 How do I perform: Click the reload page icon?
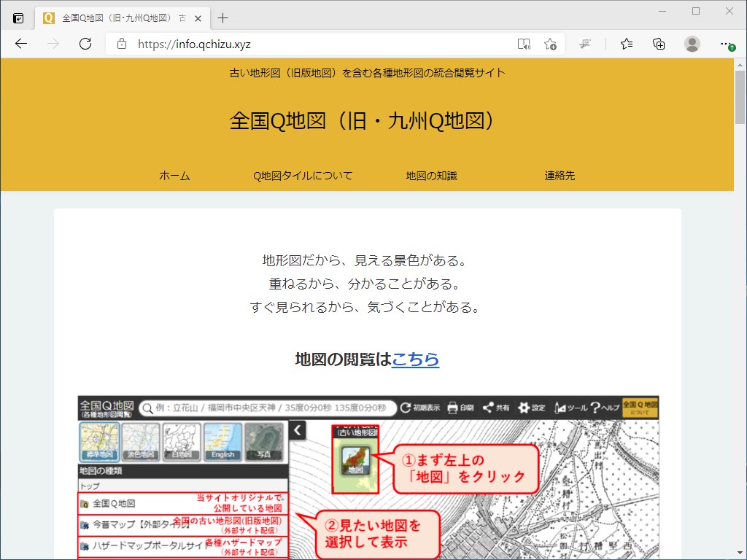click(85, 44)
